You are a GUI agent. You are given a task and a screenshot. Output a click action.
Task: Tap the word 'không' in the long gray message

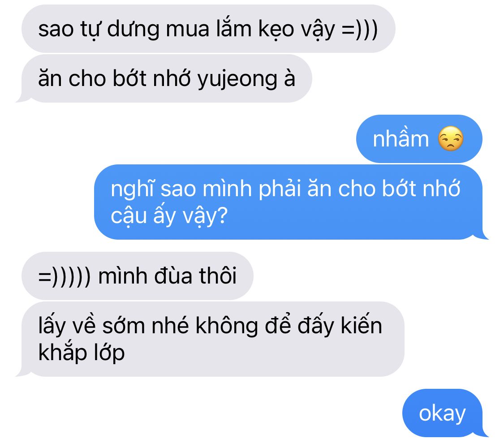coord(227,326)
